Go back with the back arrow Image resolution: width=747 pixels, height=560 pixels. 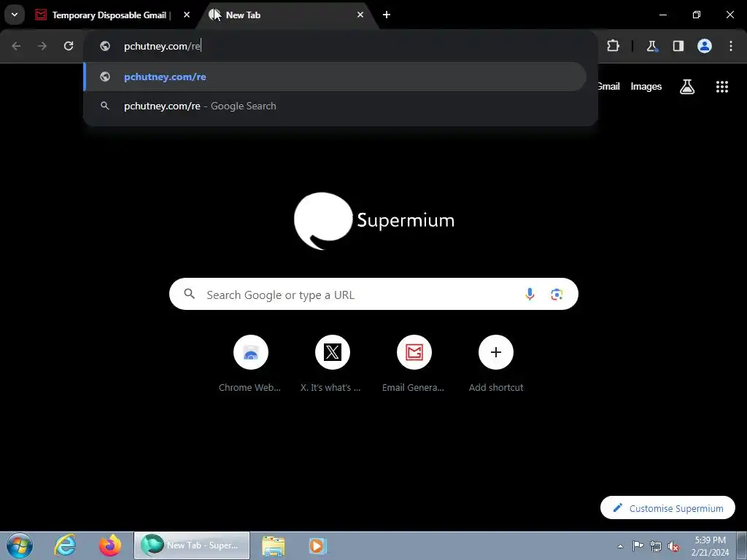coord(16,46)
